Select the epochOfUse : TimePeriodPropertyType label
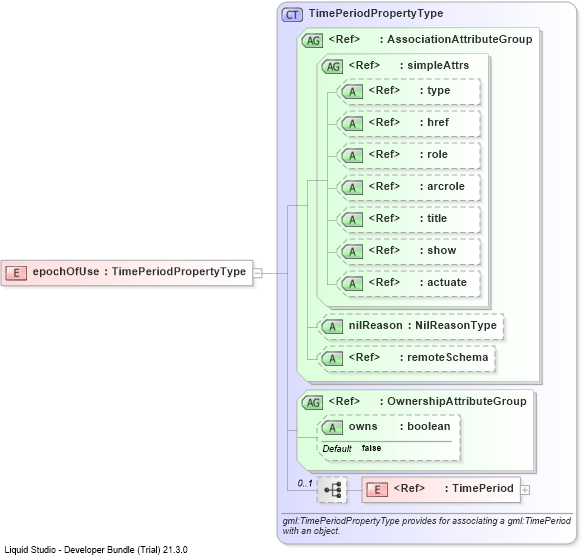Screen dimensions: 581x555 [139, 272]
